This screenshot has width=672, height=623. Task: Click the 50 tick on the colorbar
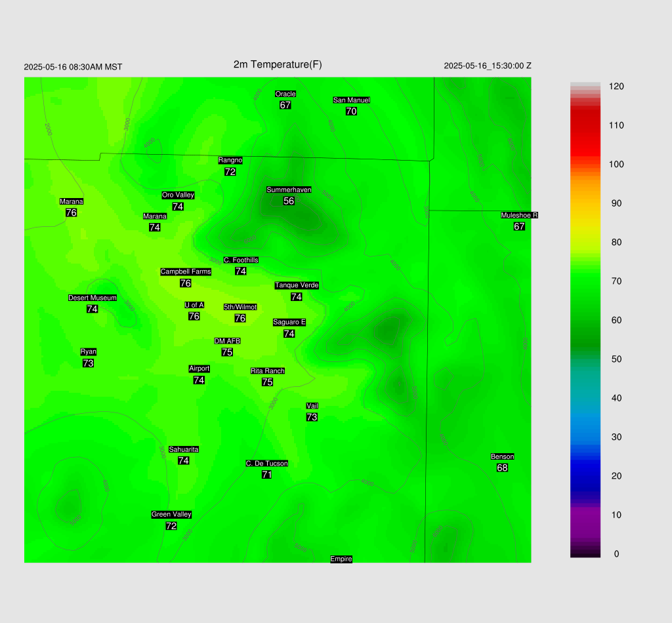click(616, 359)
